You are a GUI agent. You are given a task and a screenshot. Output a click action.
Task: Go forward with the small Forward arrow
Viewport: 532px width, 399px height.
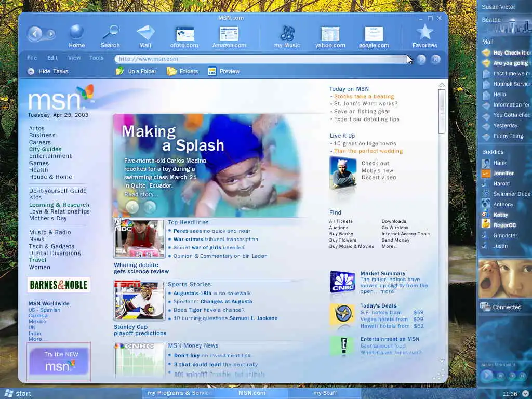point(50,34)
